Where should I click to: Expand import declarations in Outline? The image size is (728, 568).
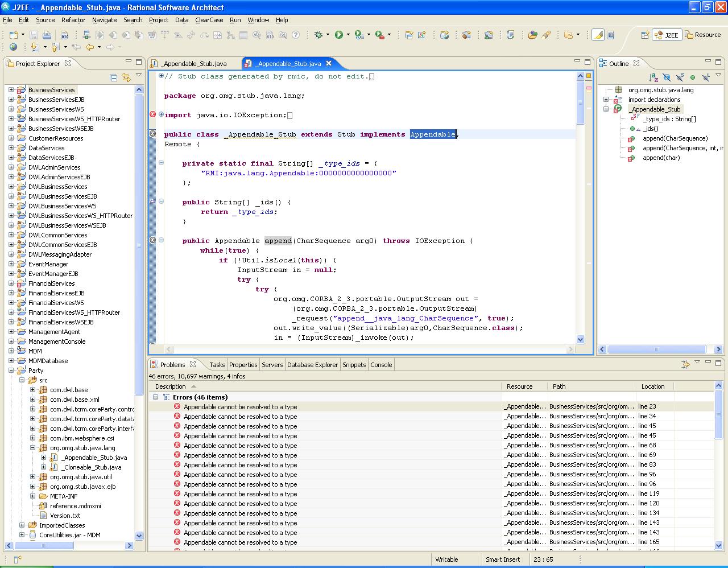pos(606,100)
